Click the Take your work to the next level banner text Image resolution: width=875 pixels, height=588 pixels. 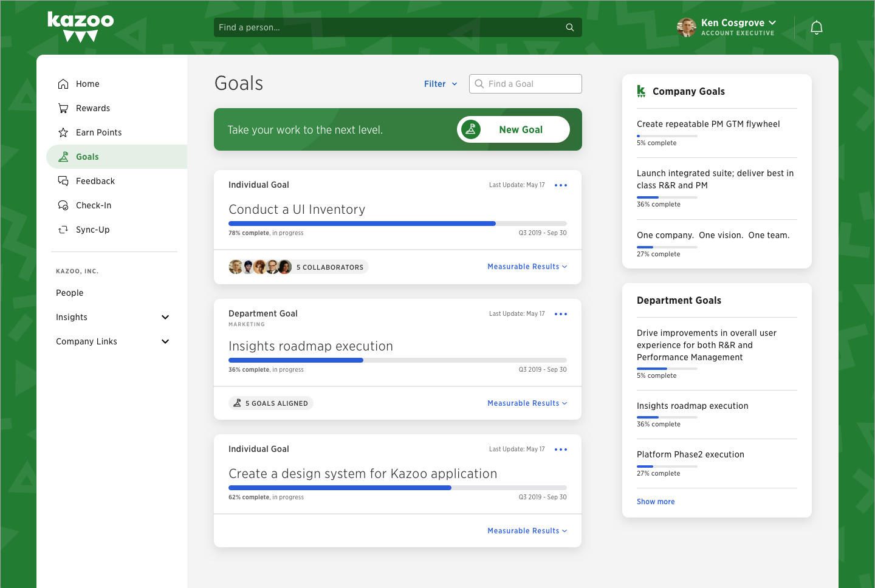305,130
